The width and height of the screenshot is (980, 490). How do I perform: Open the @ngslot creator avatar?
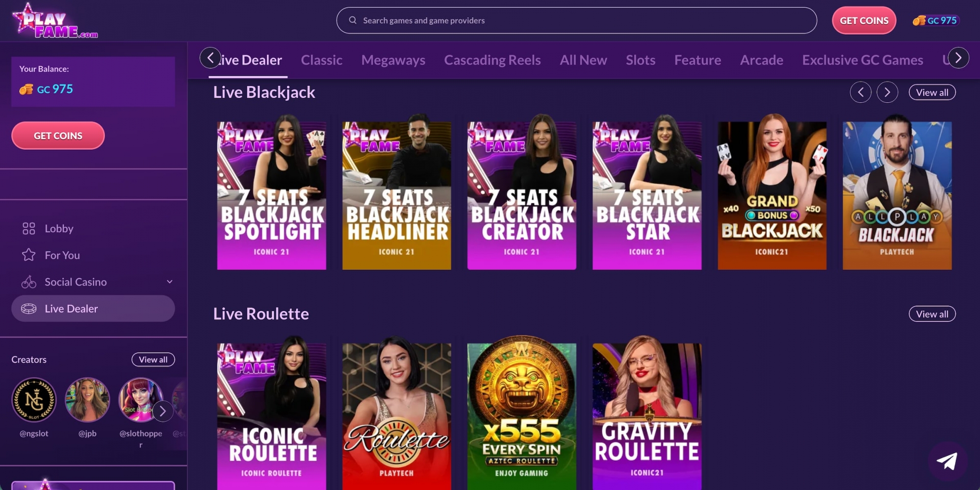tap(34, 400)
